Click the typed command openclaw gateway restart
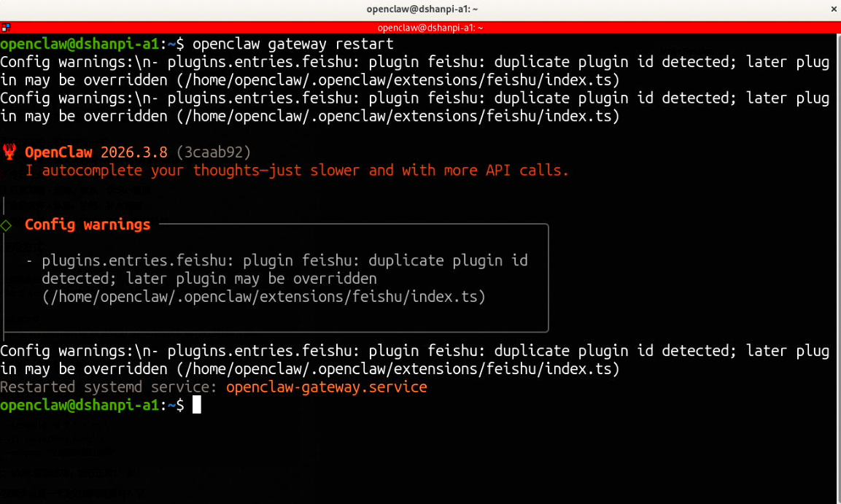 point(292,44)
